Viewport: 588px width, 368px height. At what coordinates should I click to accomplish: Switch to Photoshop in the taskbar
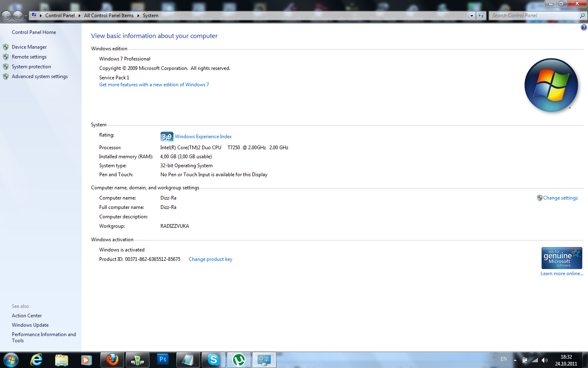click(163, 360)
